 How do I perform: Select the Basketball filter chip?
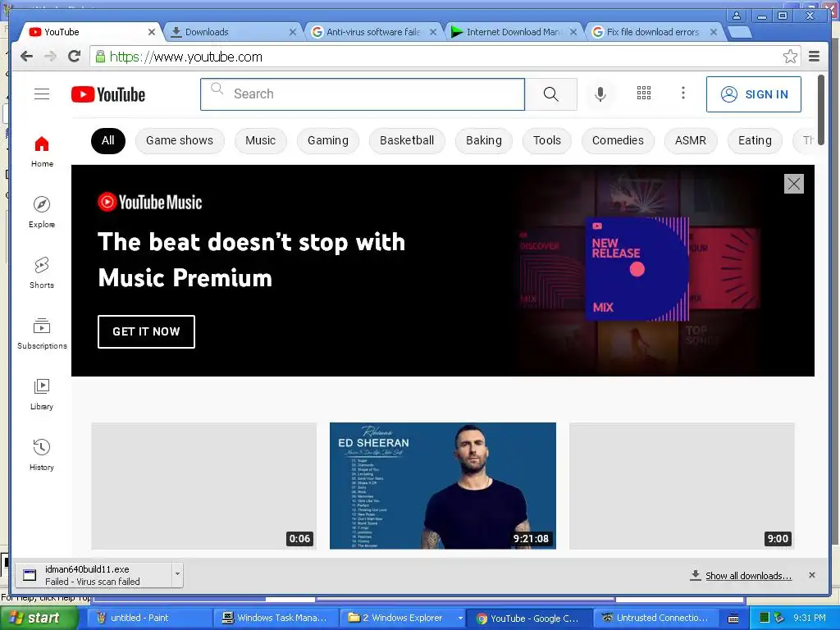coord(407,140)
